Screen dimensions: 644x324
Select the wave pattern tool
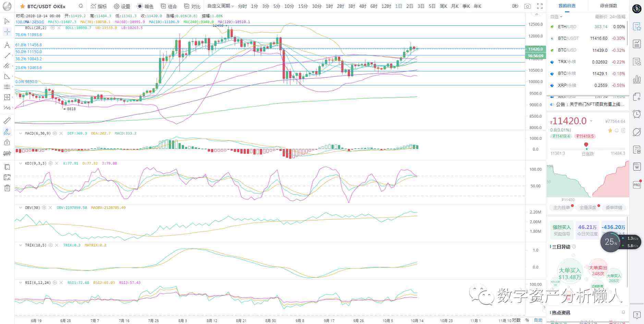pos(7,108)
